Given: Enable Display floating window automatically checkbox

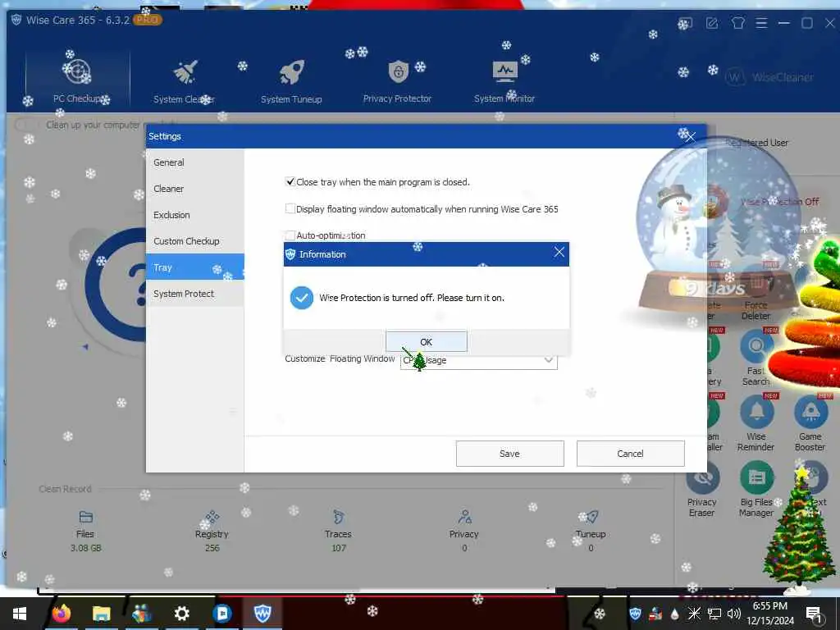Looking at the screenshot, I should tap(290, 208).
